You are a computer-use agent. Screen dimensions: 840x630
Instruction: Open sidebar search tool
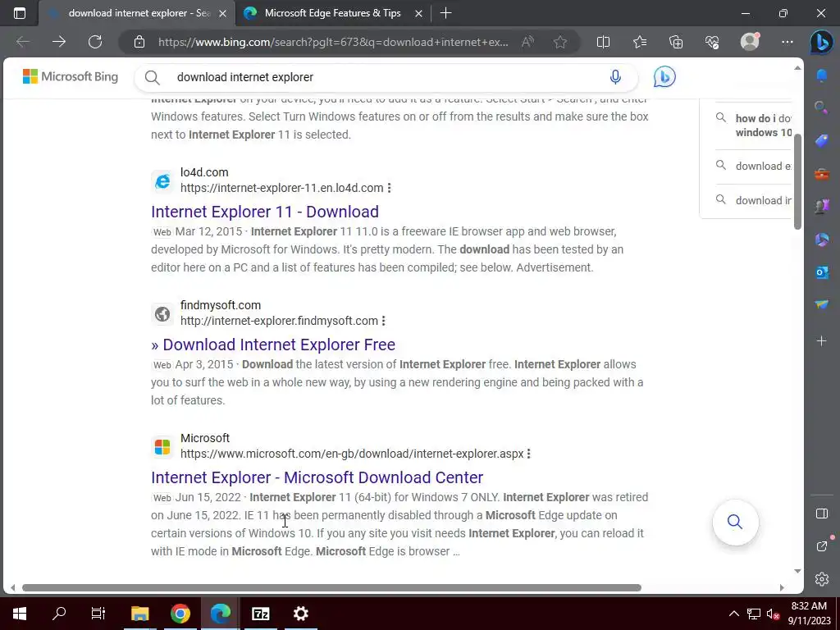822,108
